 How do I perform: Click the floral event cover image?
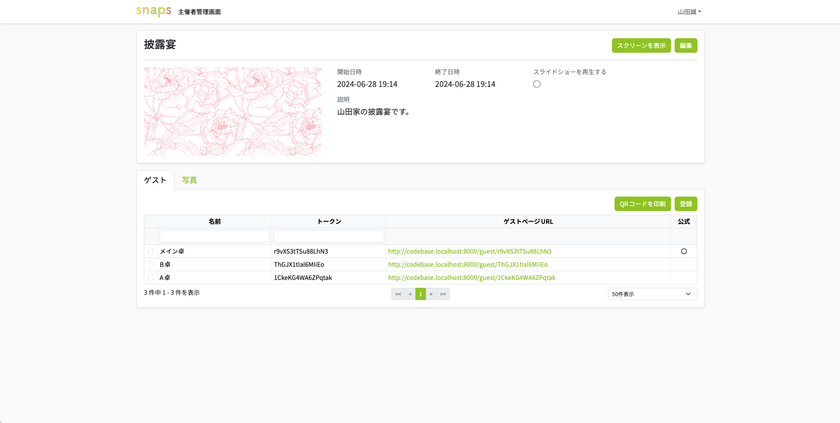click(232, 111)
